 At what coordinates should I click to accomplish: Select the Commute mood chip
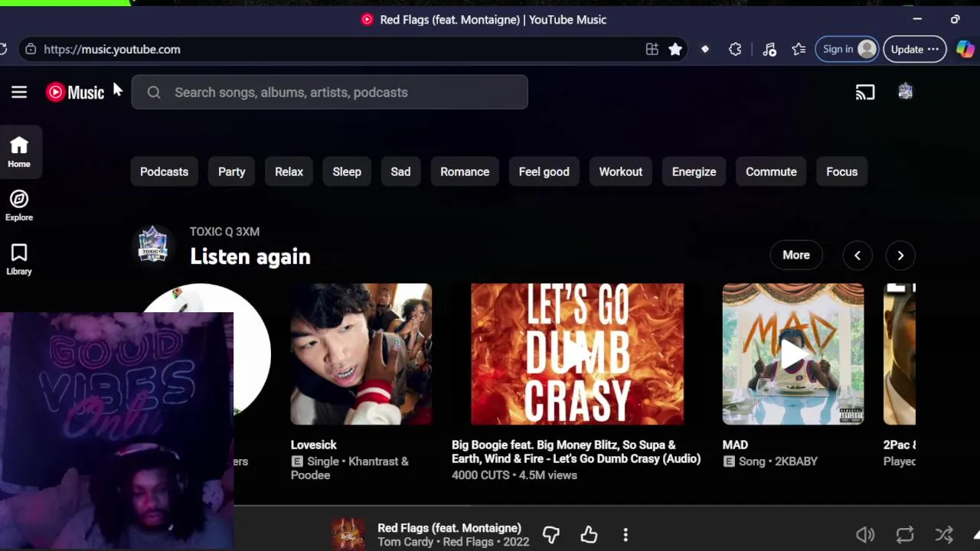[x=771, y=171]
